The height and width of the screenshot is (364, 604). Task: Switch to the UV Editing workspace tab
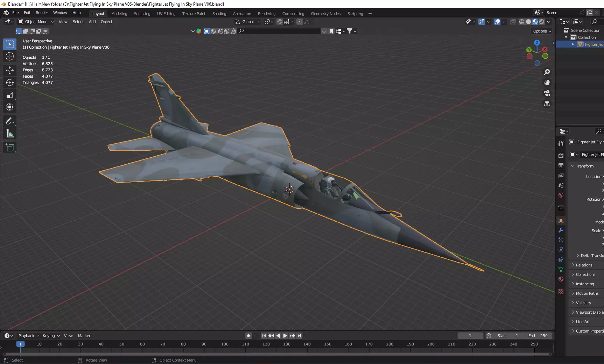click(x=166, y=14)
